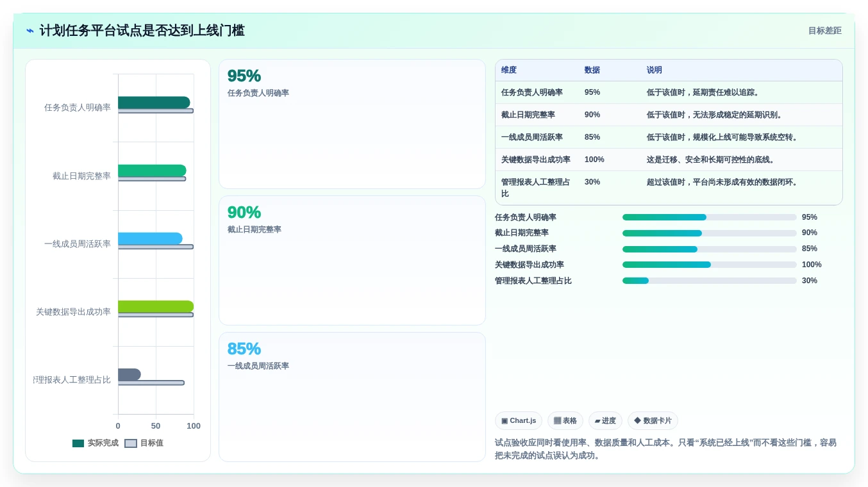The image size is (868, 487).
Task: Open the 85% 一线成员周活跃率 data card
Action: tap(352, 397)
